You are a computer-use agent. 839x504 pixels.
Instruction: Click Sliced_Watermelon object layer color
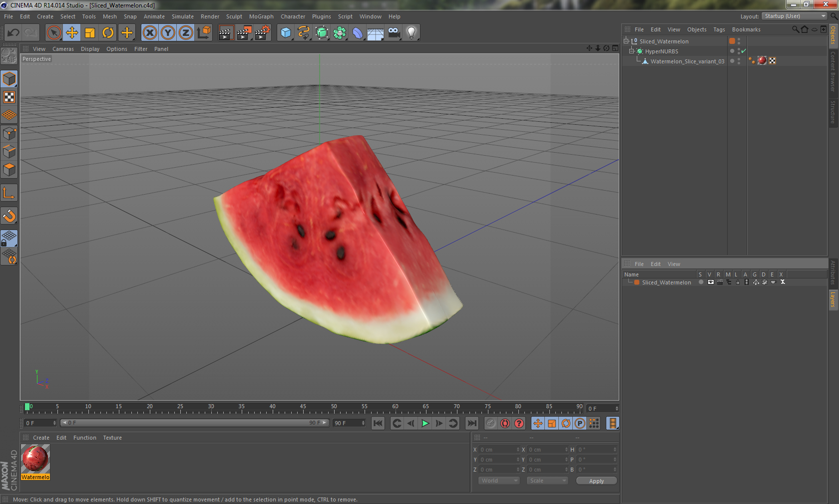click(x=732, y=41)
